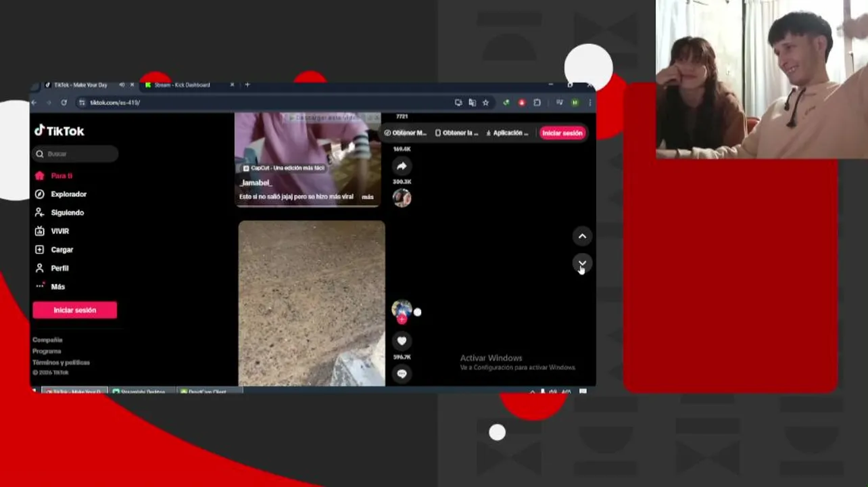Viewport: 868px width, 487px height.
Task: Click the browser back arrow
Action: (34, 103)
